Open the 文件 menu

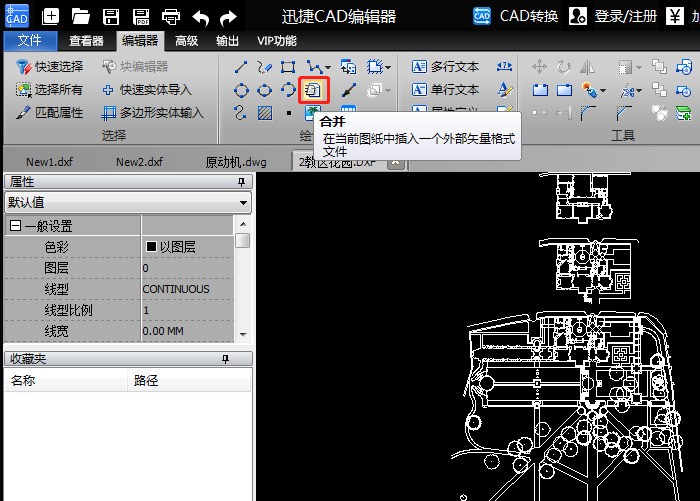[x=30, y=41]
